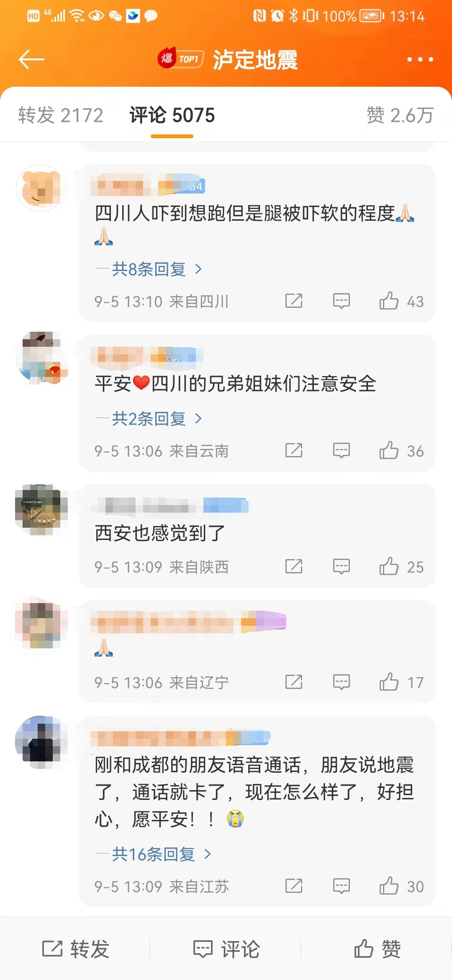452x980 pixels.
Task: Reply to the comment from Yunnan
Action: point(342,451)
